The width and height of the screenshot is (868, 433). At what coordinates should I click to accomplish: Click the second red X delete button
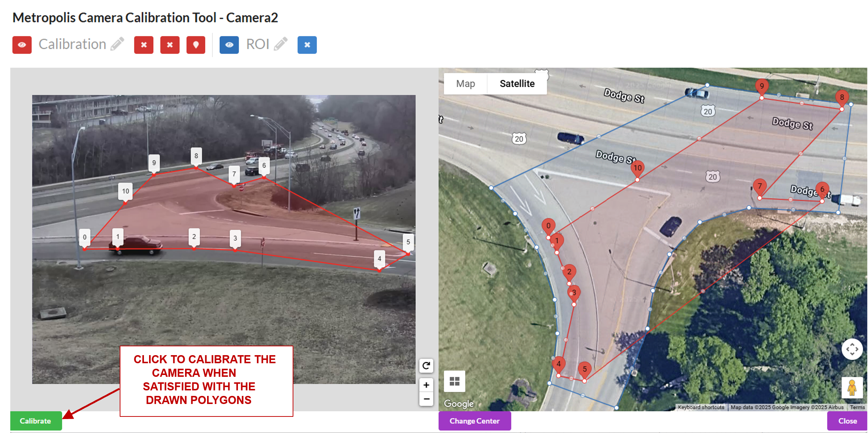170,45
